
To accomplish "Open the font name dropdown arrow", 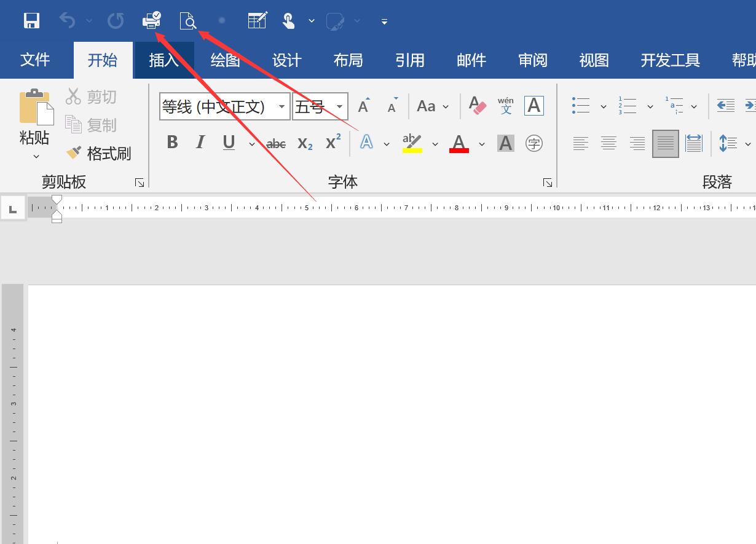I will point(282,107).
